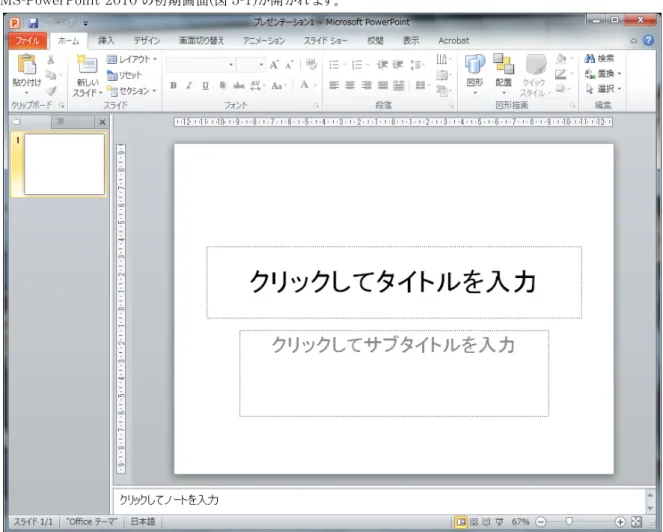This screenshot has height=532, width=663.
Task: Click the PowerPoint Help question mark
Action: (x=648, y=40)
